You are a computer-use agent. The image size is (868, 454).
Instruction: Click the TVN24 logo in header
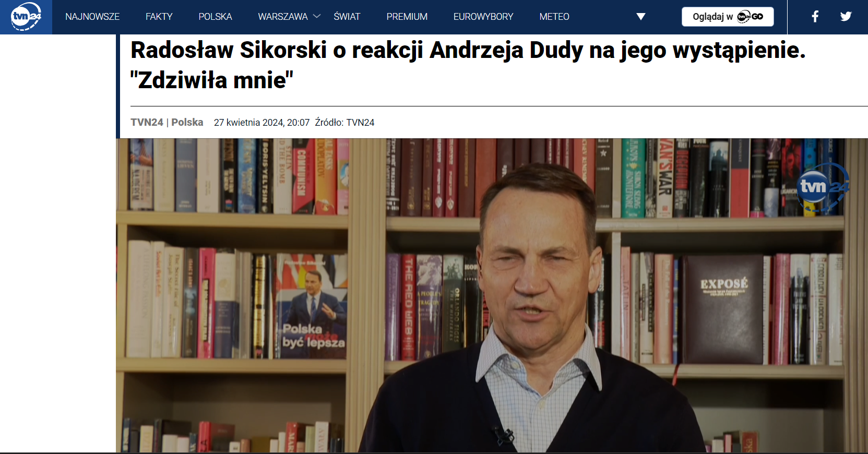point(26,17)
